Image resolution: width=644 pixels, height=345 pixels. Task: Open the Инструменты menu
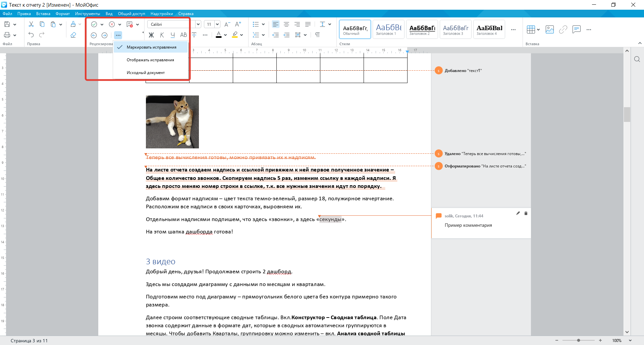88,14
